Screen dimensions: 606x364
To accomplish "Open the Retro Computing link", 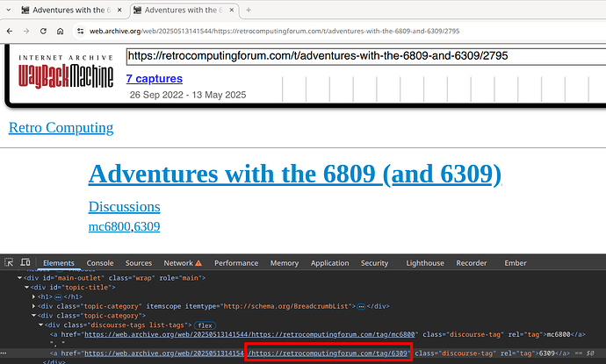I will 61,128.
